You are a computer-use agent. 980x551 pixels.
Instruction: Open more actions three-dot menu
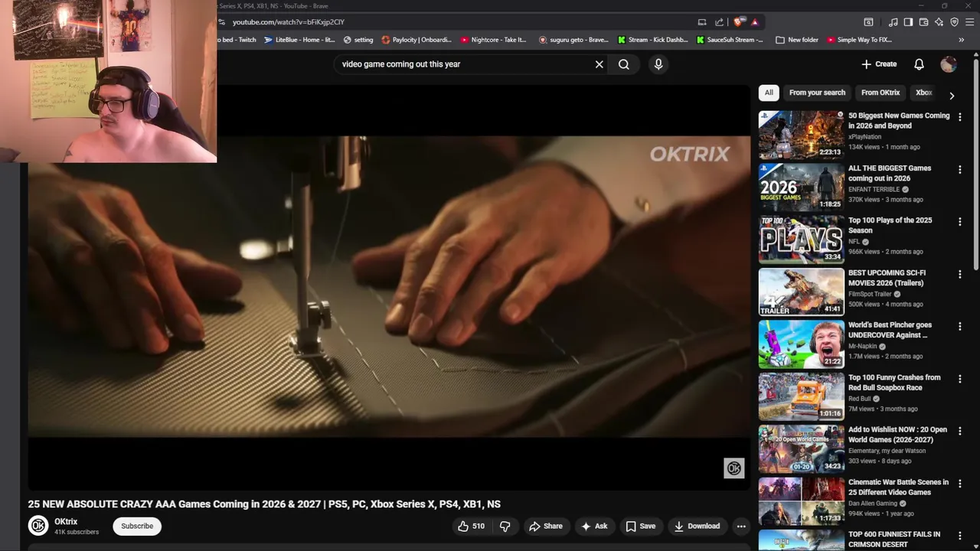[x=741, y=527]
